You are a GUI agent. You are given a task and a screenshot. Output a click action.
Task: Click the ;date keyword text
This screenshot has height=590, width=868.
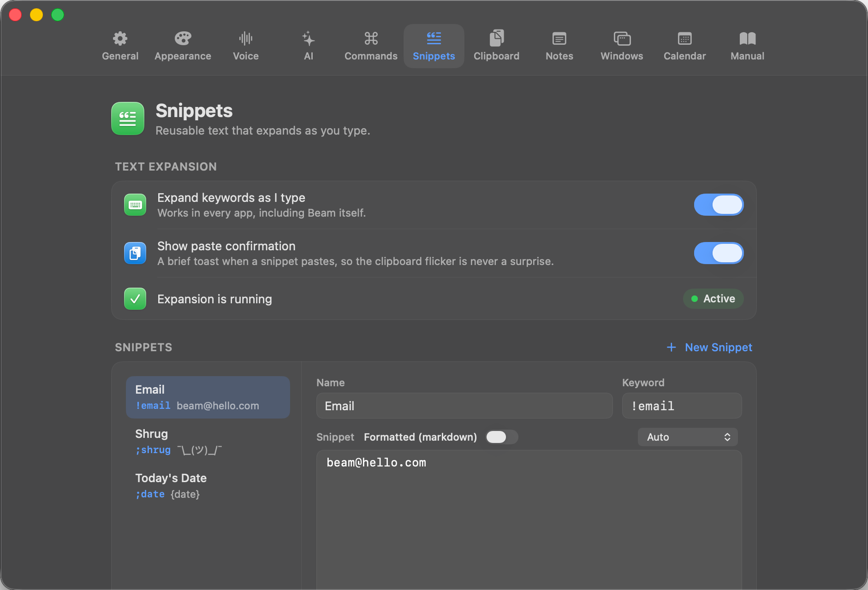click(150, 494)
